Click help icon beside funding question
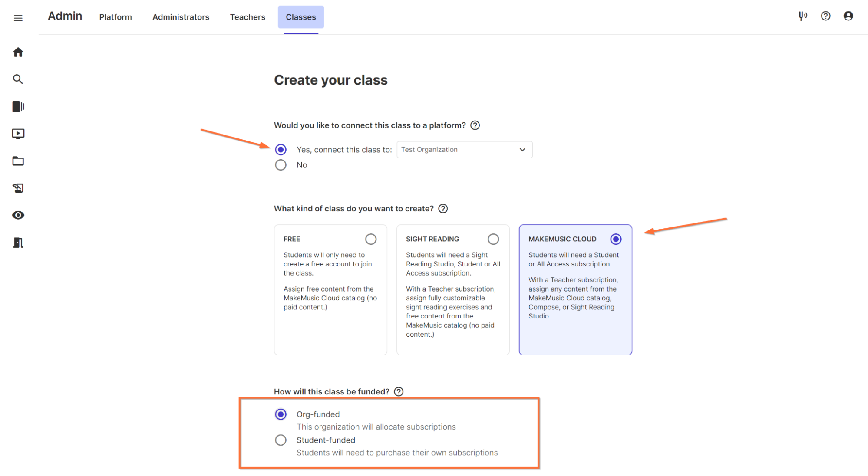Viewport: 868px width, 476px height. point(399,392)
